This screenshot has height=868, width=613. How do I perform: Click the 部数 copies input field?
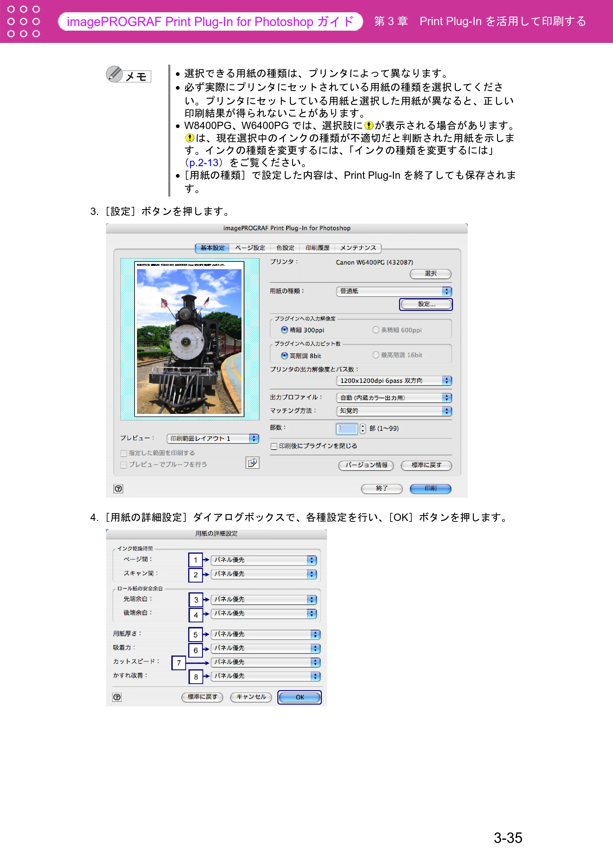point(347,429)
